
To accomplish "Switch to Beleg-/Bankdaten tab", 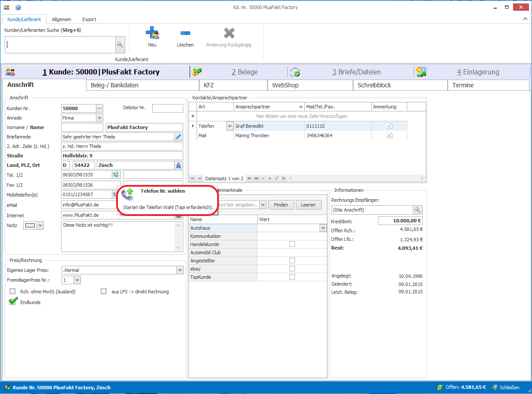I will 142,85.
